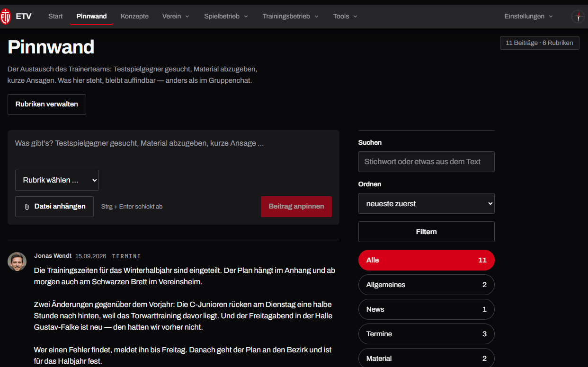Click into the "Was gibt's?" post text box

coord(173,149)
